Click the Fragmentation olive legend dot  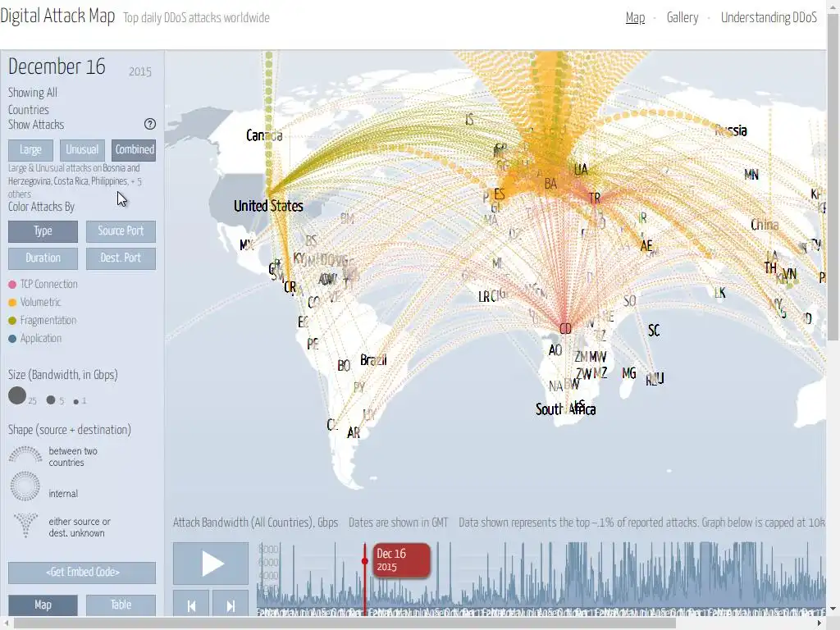[x=12, y=321]
